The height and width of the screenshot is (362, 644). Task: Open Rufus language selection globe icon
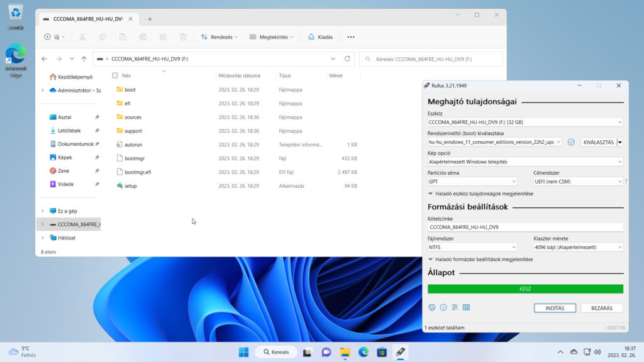click(431, 307)
